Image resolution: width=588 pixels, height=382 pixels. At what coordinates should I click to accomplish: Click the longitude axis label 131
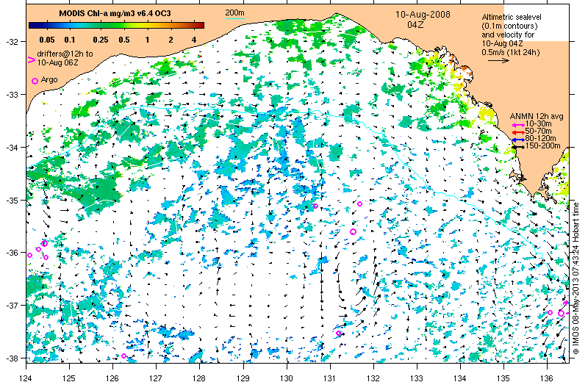pos(330,378)
